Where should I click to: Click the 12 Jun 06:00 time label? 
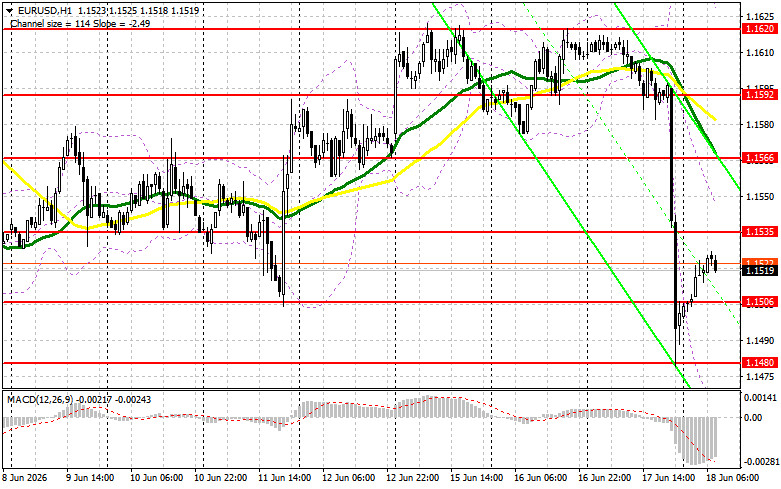(x=349, y=478)
